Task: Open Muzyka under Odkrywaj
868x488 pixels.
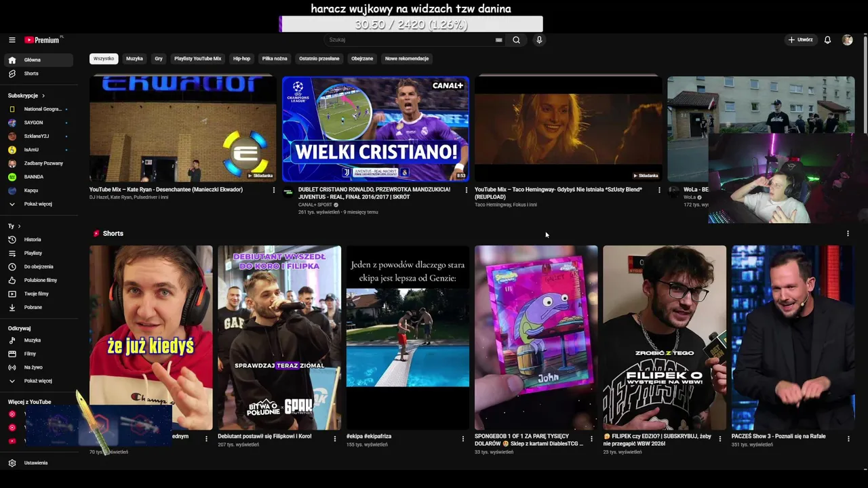Action: pyautogui.click(x=38, y=340)
